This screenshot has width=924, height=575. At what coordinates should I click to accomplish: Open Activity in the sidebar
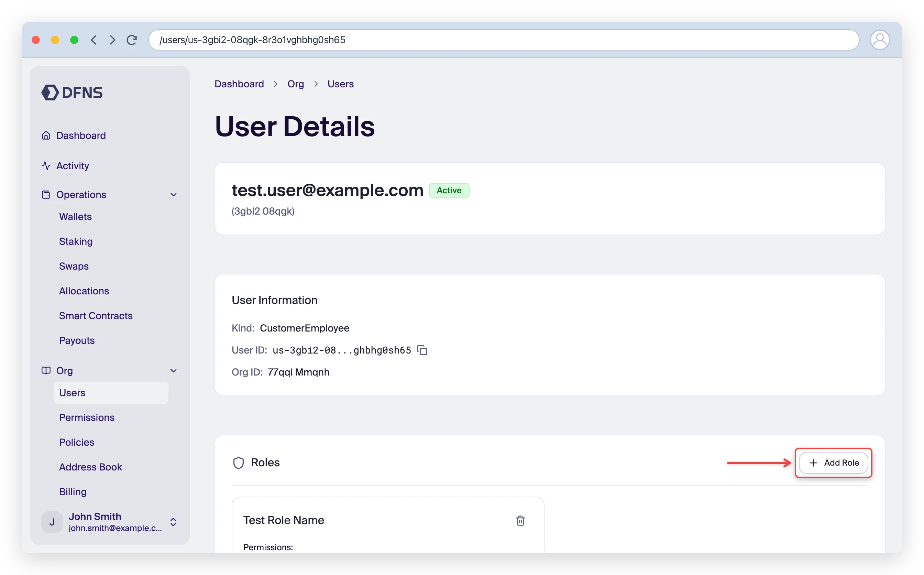[73, 166]
